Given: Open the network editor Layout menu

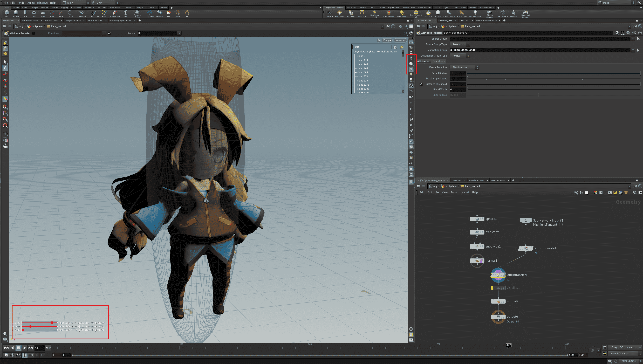Looking at the screenshot, I should (464, 193).
